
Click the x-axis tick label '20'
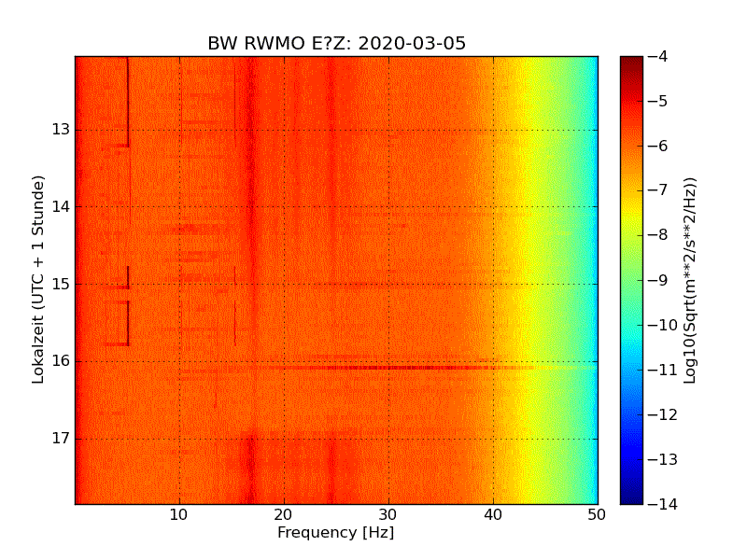(284, 515)
